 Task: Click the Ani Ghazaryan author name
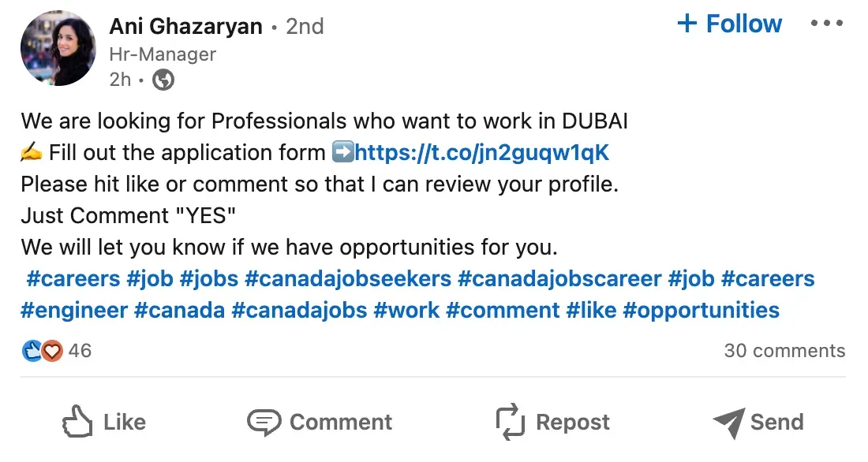click(x=185, y=26)
